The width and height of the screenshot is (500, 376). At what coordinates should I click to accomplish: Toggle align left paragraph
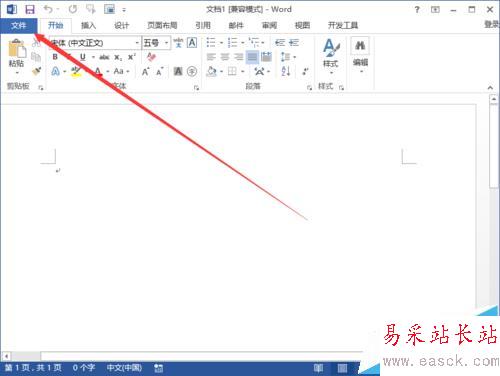tap(211, 57)
